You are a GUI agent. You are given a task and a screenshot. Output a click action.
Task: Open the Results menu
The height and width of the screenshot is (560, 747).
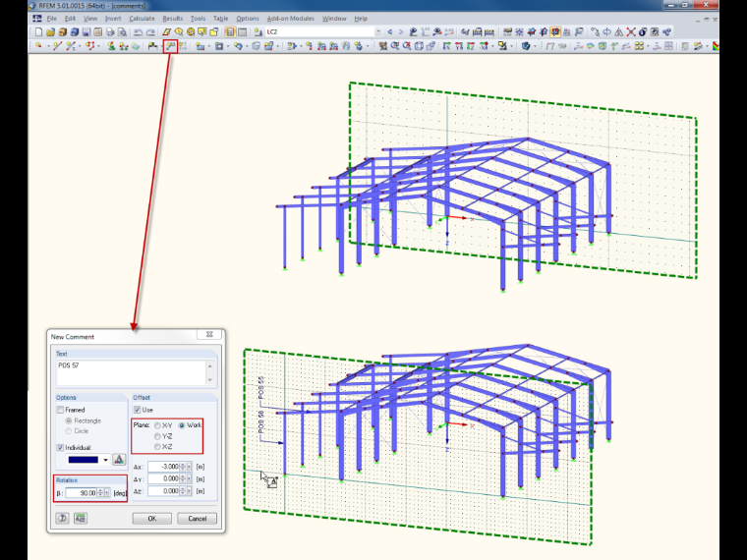[x=172, y=19]
